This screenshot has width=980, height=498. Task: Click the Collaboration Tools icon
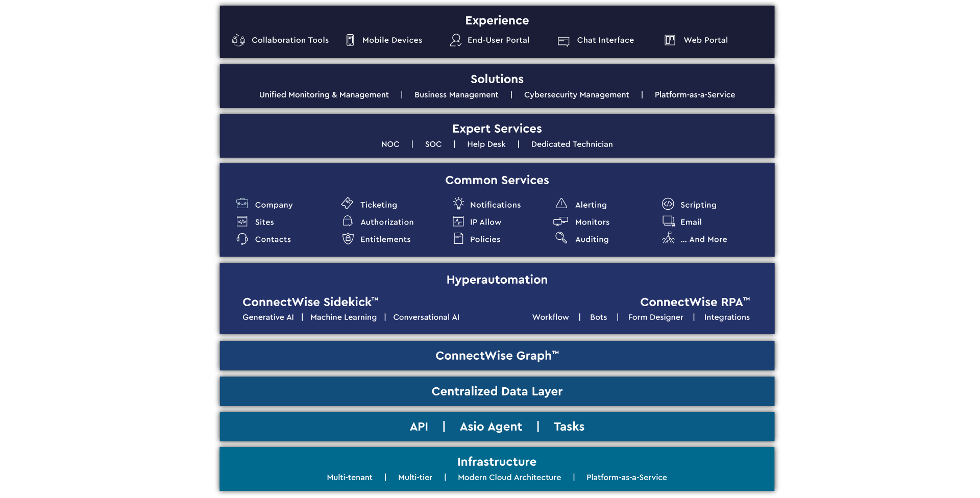tap(238, 40)
